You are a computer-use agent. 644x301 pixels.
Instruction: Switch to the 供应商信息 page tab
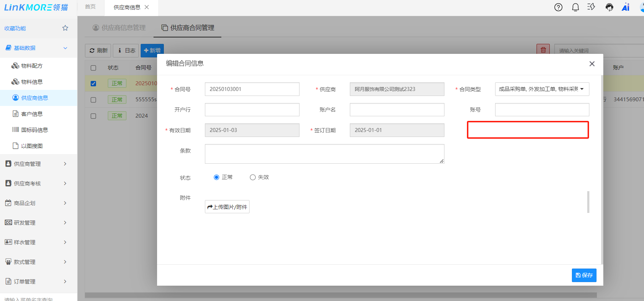tap(127, 7)
